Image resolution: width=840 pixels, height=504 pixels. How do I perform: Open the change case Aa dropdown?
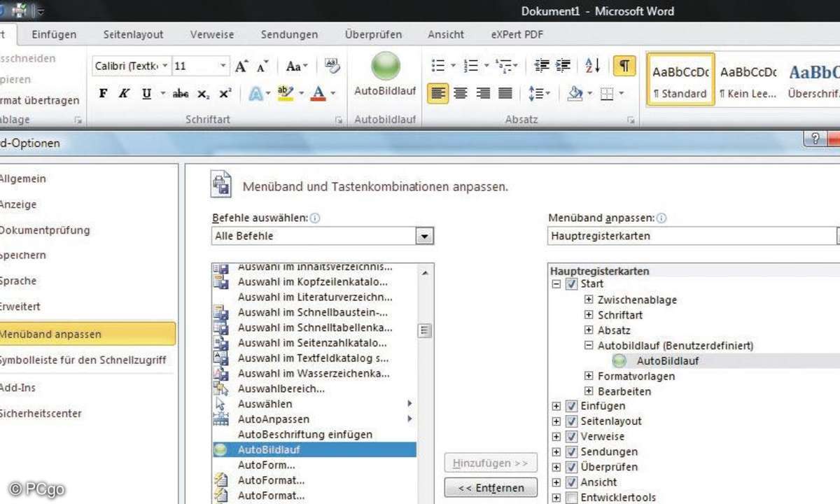[x=297, y=66]
